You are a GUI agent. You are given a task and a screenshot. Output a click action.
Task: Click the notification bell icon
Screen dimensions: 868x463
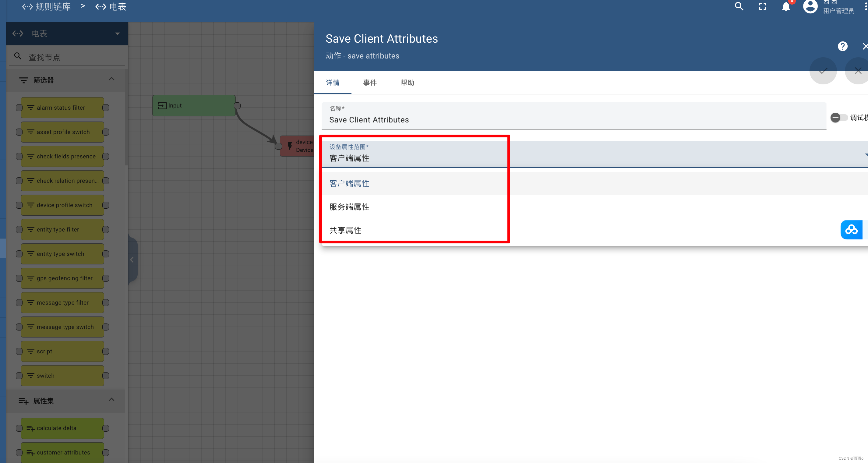786,7
